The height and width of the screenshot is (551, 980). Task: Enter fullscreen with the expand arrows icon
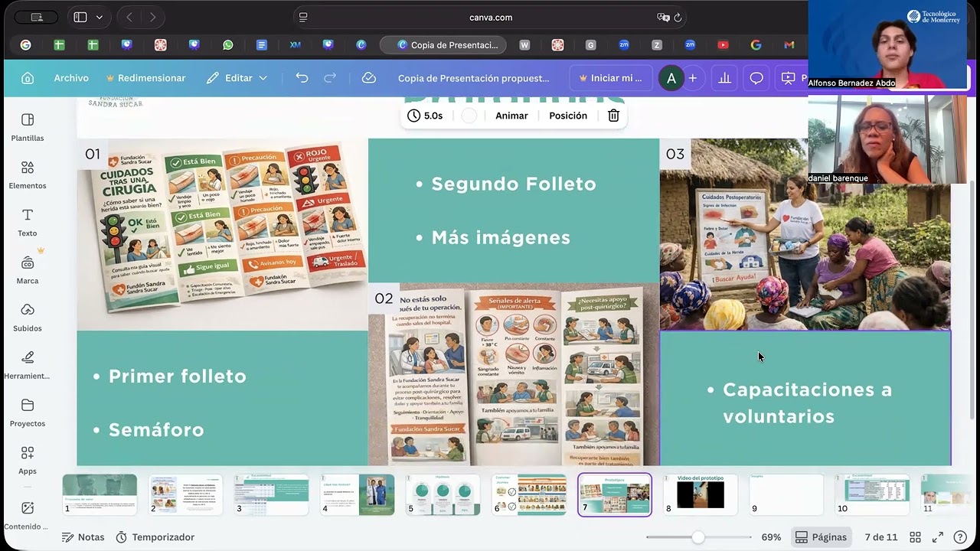point(938,537)
